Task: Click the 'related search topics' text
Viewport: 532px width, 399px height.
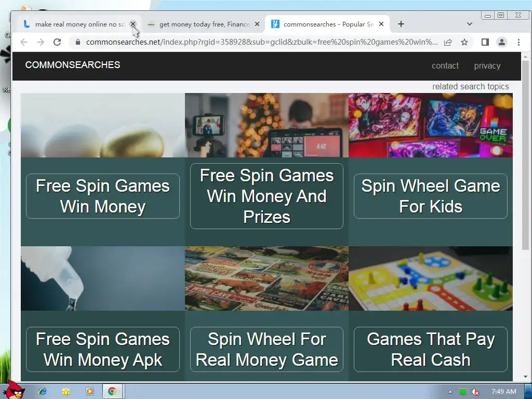Action: point(471,87)
